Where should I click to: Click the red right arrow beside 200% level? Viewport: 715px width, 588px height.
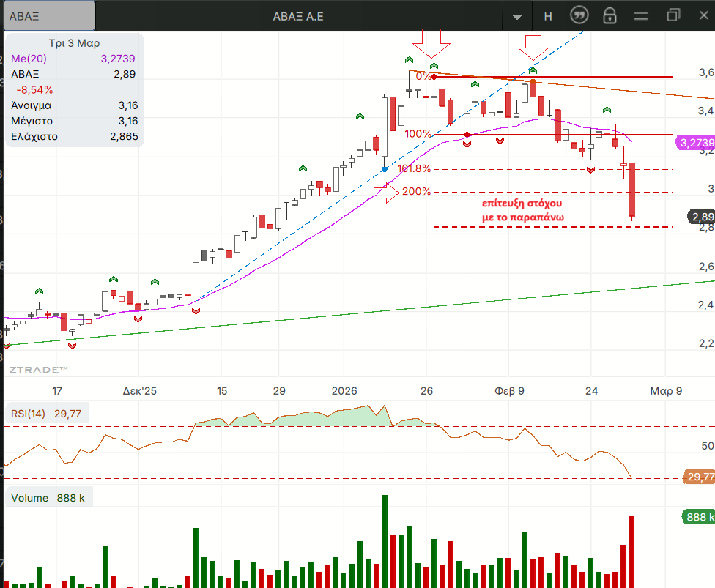click(386, 193)
